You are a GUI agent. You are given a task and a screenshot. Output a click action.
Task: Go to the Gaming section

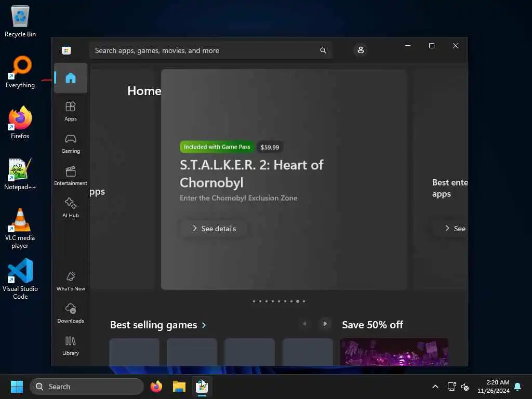(x=71, y=143)
